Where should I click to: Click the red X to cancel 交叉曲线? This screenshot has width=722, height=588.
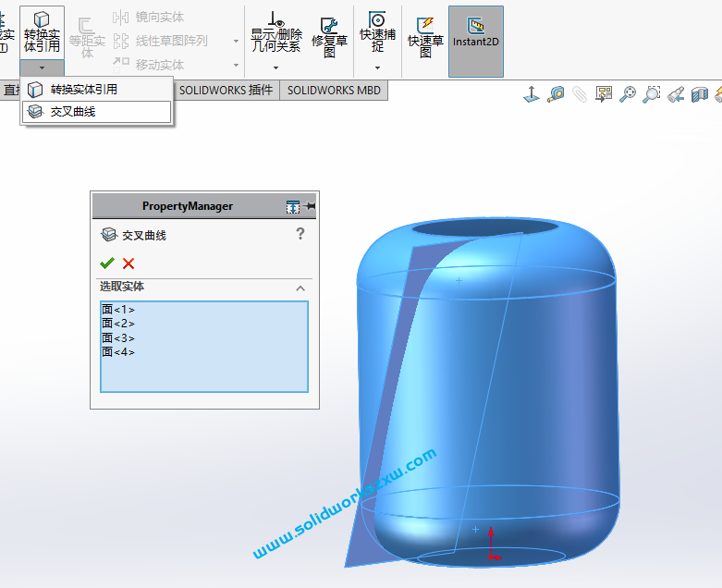click(x=128, y=263)
